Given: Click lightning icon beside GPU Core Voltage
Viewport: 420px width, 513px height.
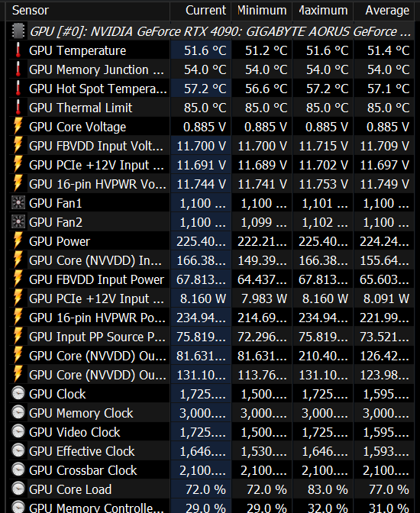Looking at the screenshot, I should pos(18,127).
